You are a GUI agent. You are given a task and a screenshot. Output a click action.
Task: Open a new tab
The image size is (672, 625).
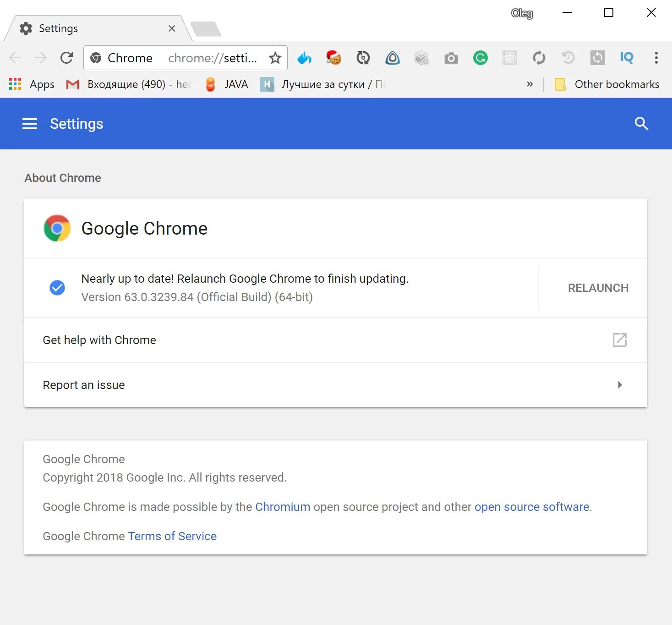pos(206,29)
